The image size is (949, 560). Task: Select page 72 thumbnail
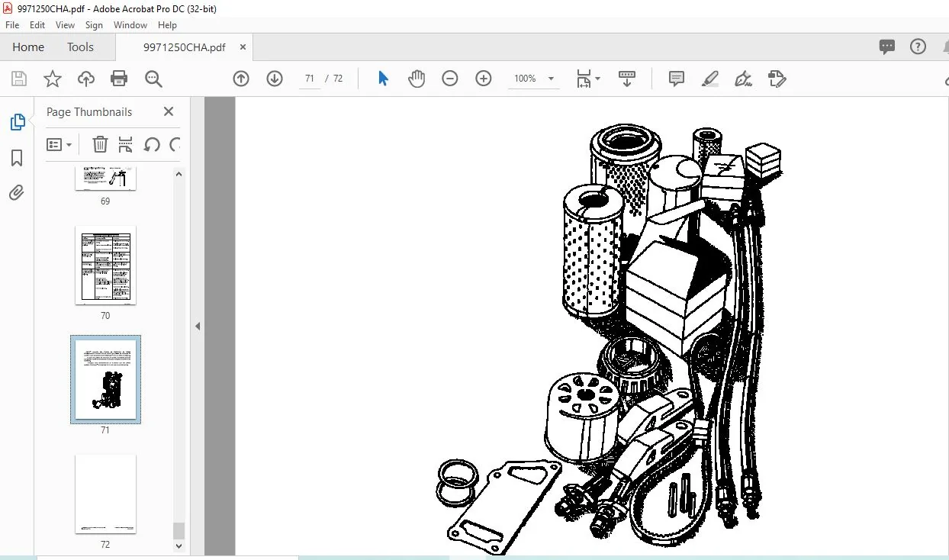click(105, 494)
